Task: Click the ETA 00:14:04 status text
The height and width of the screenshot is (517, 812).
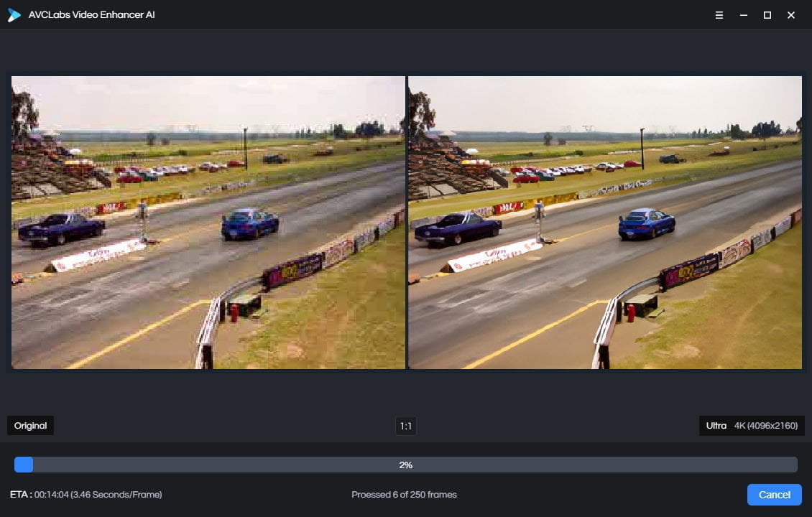Action: 86,495
